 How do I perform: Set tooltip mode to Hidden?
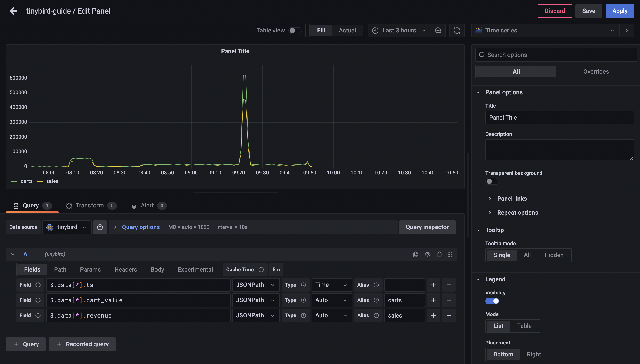click(x=554, y=255)
